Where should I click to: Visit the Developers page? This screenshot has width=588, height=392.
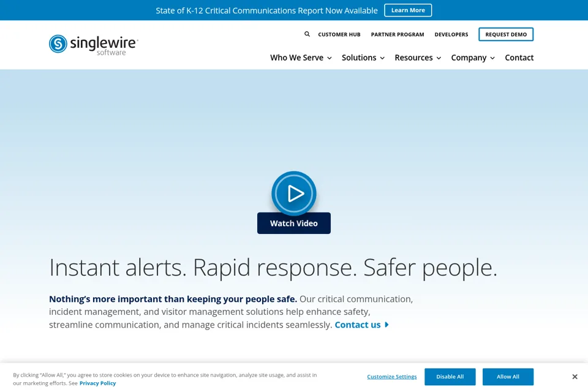point(451,34)
